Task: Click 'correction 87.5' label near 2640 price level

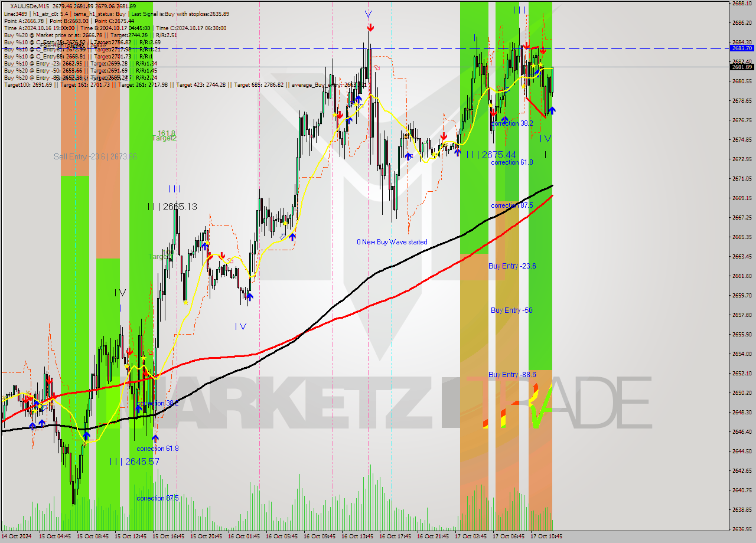Action: point(158,498)
